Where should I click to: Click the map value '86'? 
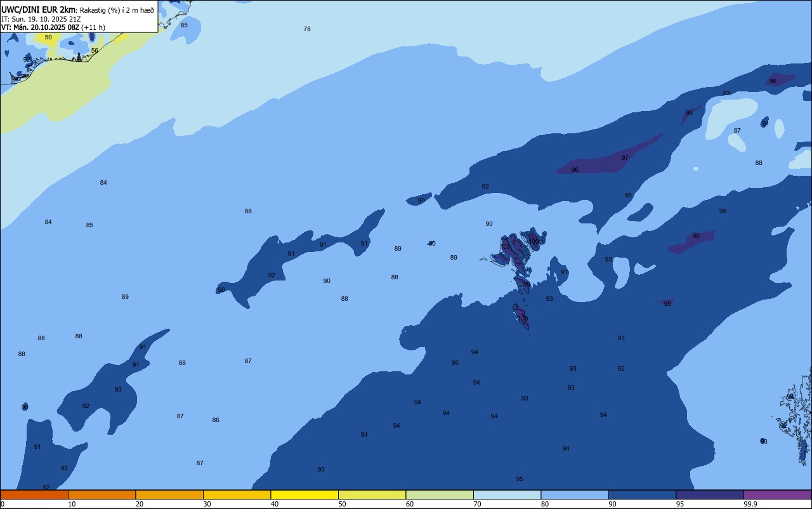(216, 420)
